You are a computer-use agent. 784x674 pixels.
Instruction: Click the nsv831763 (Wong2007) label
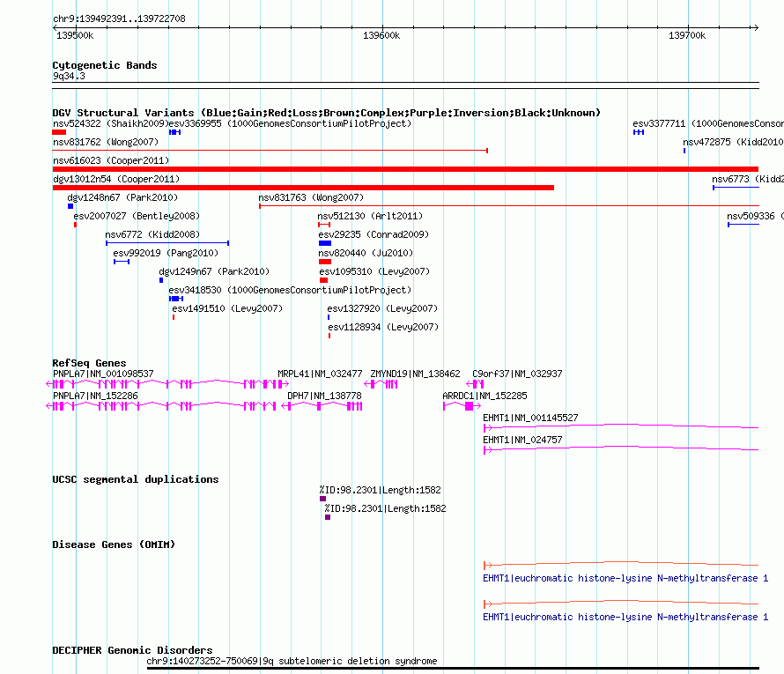pos(311,197)
